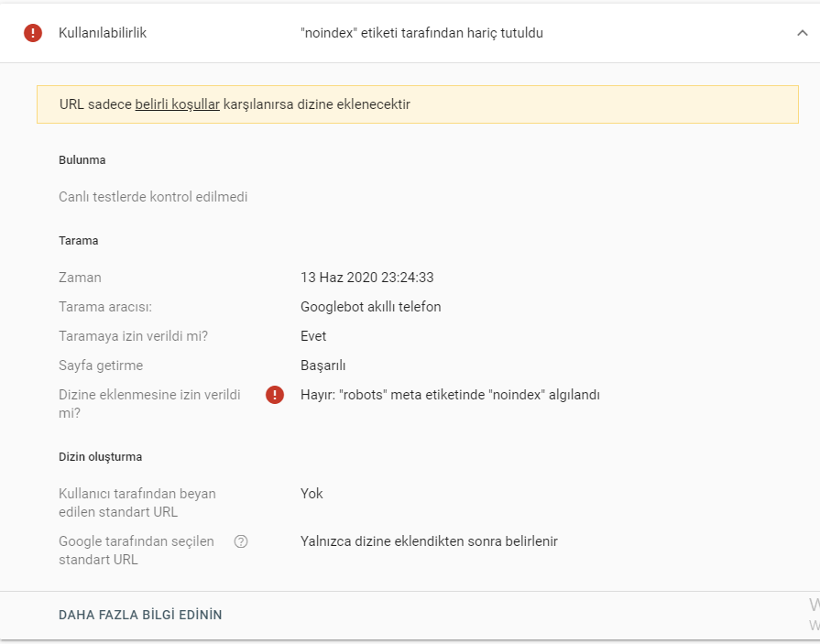Open the belirli koşullar link

pos(177,104)
